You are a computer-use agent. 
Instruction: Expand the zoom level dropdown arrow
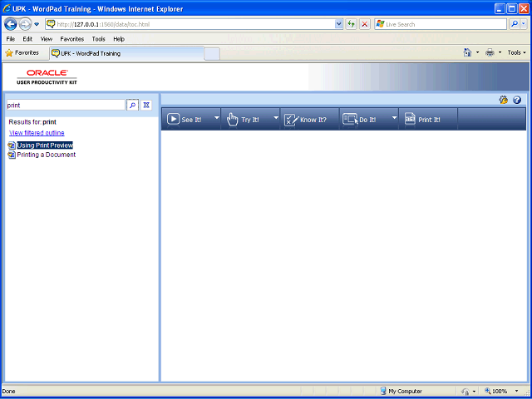pyautogui.click(x=517, y=392)
